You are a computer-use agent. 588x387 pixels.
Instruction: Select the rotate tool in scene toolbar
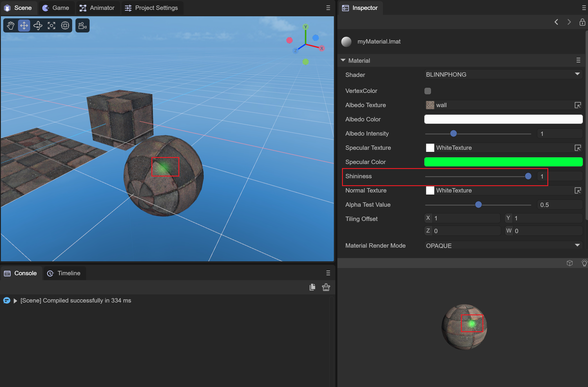38,26
